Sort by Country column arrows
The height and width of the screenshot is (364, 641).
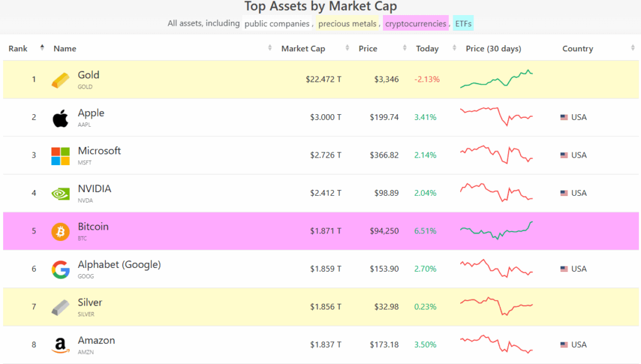tap(633, 48)
